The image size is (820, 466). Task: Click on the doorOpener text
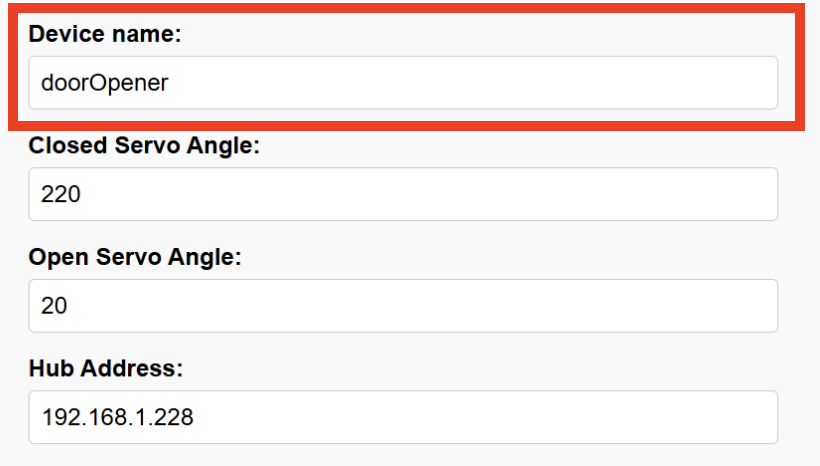pyautogui.click(x=104, y=83)
